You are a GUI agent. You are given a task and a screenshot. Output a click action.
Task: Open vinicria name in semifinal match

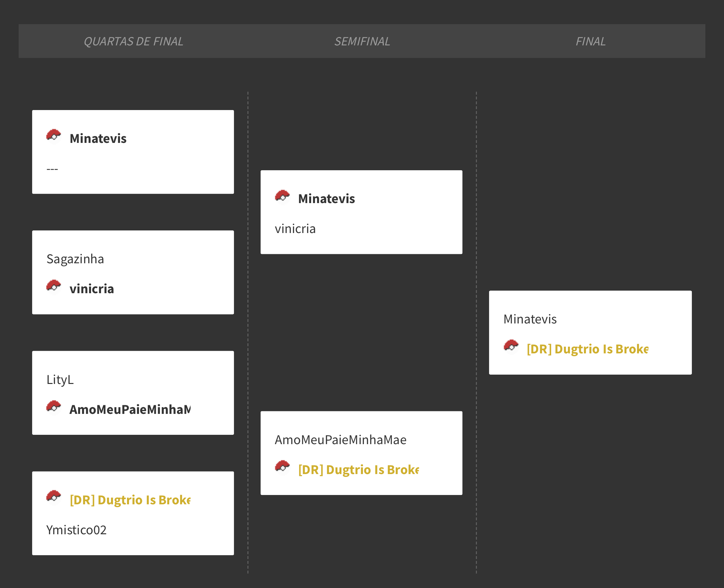pos(295,229)
